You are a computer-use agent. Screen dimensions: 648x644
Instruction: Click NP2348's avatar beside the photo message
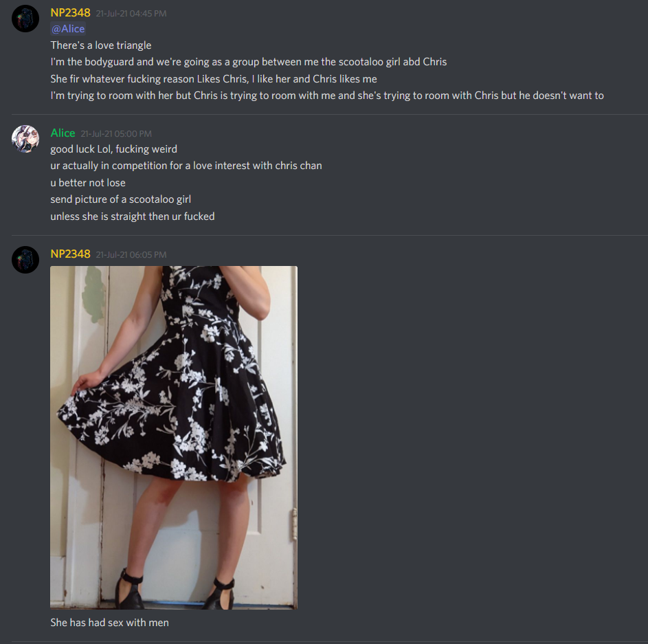tap(25, 260)
